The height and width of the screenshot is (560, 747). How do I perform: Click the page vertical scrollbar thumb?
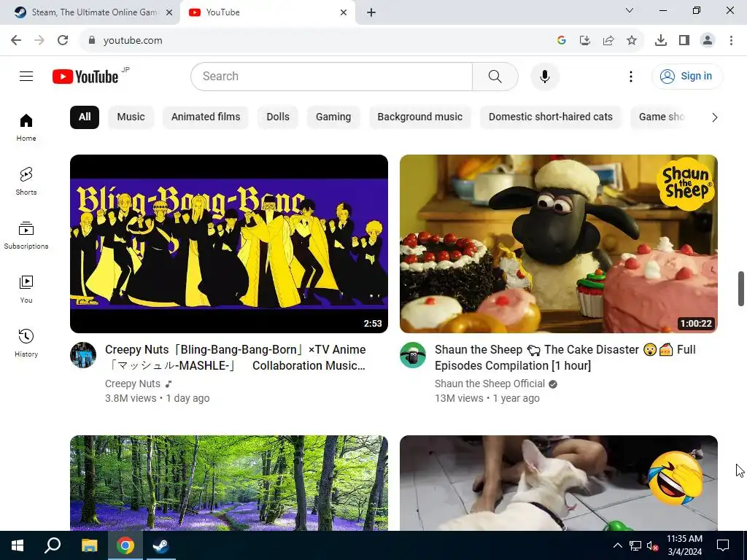(741, 289)
